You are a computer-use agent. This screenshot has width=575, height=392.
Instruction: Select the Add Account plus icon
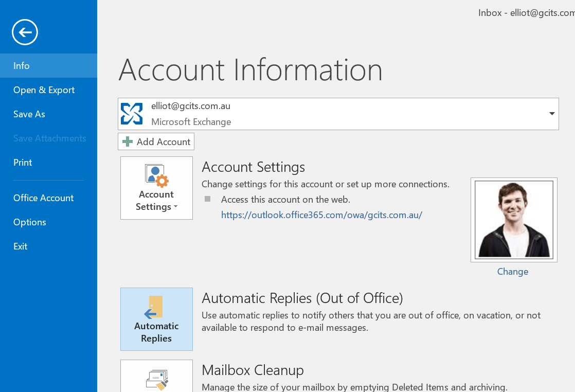click(127, 141)
